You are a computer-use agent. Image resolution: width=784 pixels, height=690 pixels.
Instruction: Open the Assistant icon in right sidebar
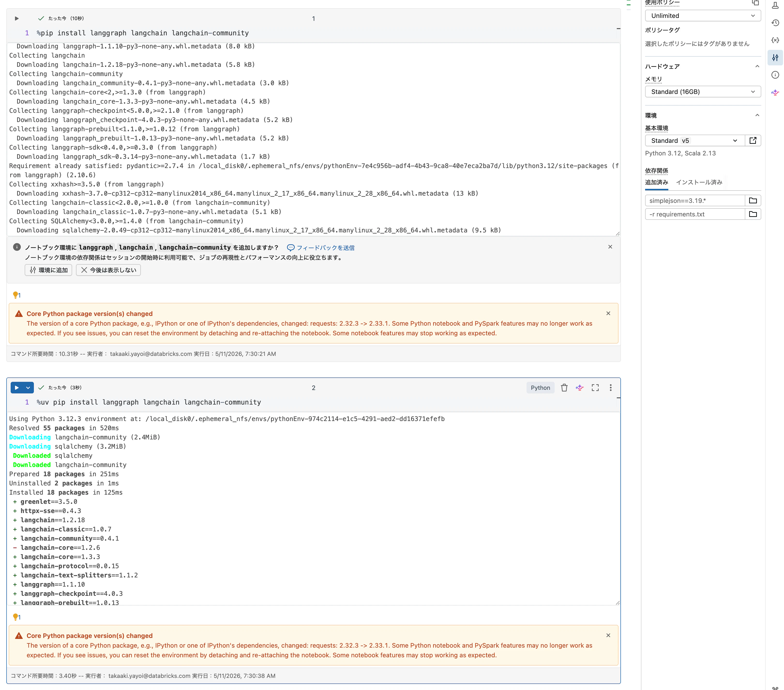tap(775, 92)
